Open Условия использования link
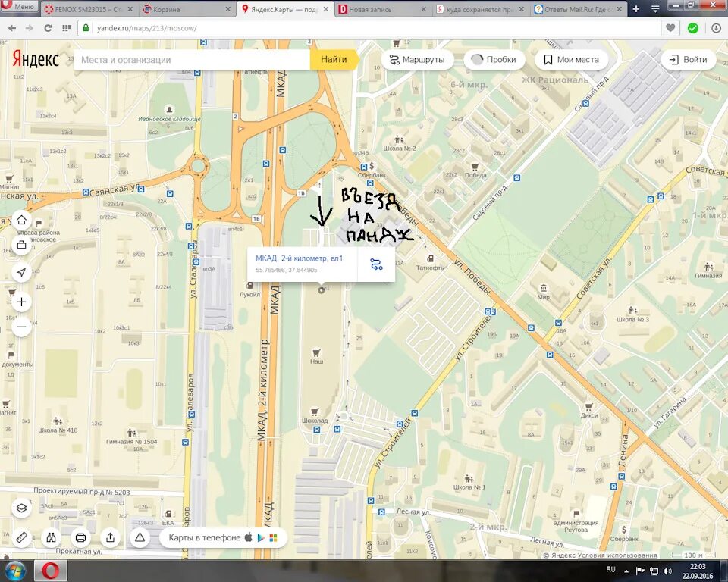728x582 pixels. pyautogui.click(x=619, y=555)
